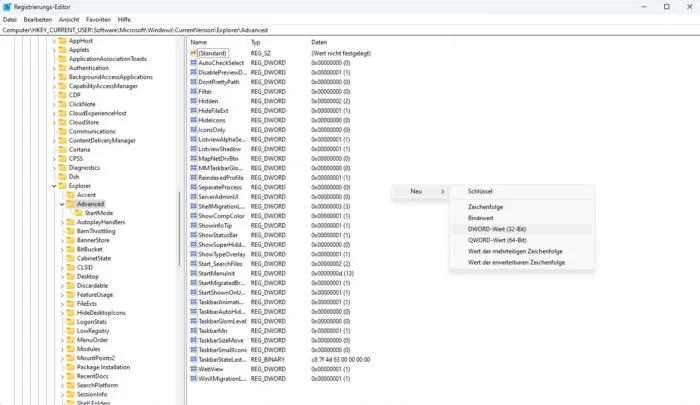The height and width of the screenshot is (405, 700).
Task: Click the Hidden DWORD value icon
Action: [193, 101]
